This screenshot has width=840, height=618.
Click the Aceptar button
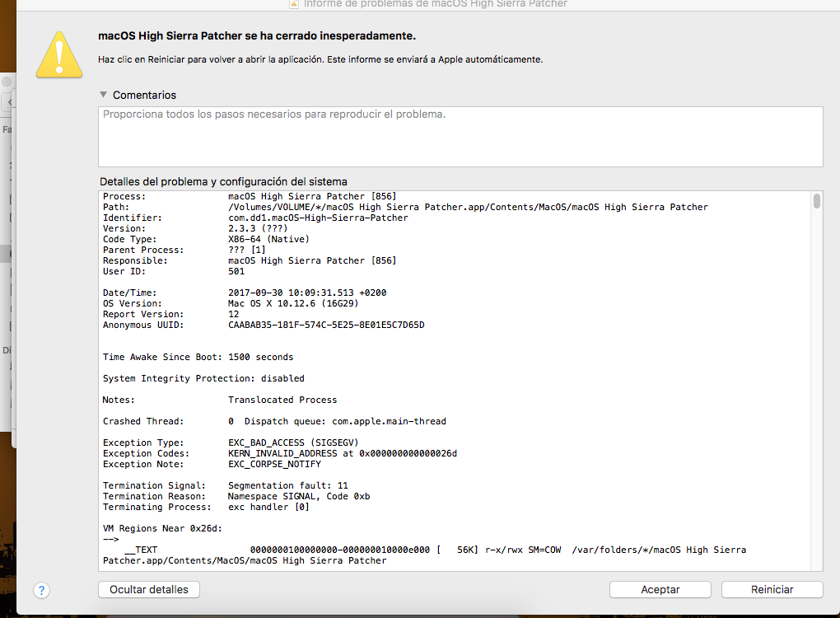coord(660,590)
